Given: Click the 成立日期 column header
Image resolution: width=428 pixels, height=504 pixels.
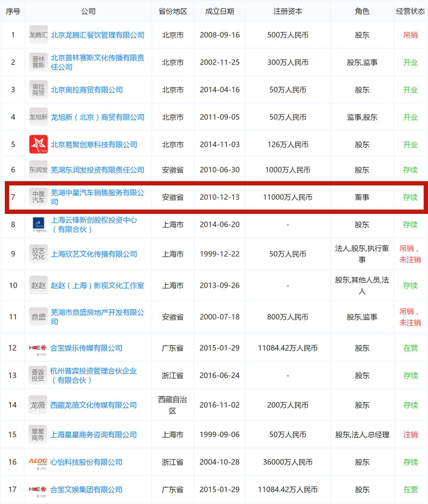Looking at the screenshot, I should (x=219, y=11).
